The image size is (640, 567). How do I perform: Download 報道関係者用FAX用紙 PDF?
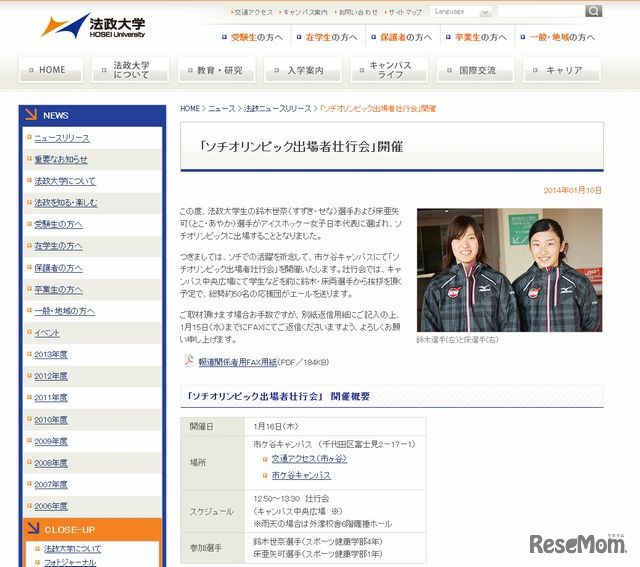pos(238,362)
